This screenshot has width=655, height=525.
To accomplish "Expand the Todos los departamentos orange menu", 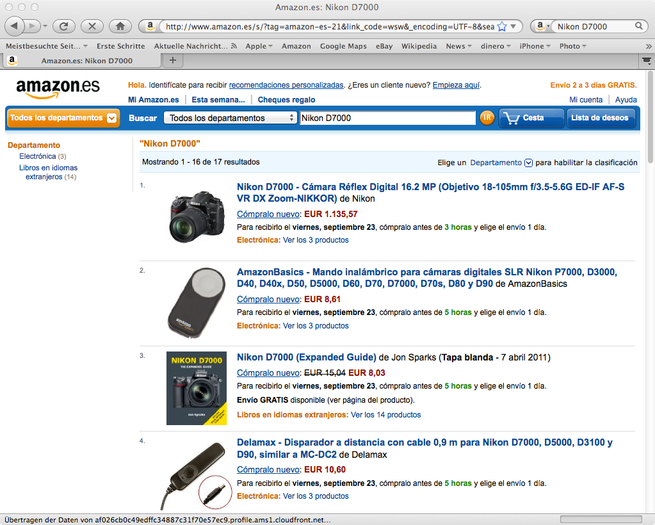I will [x=63, y=118].
